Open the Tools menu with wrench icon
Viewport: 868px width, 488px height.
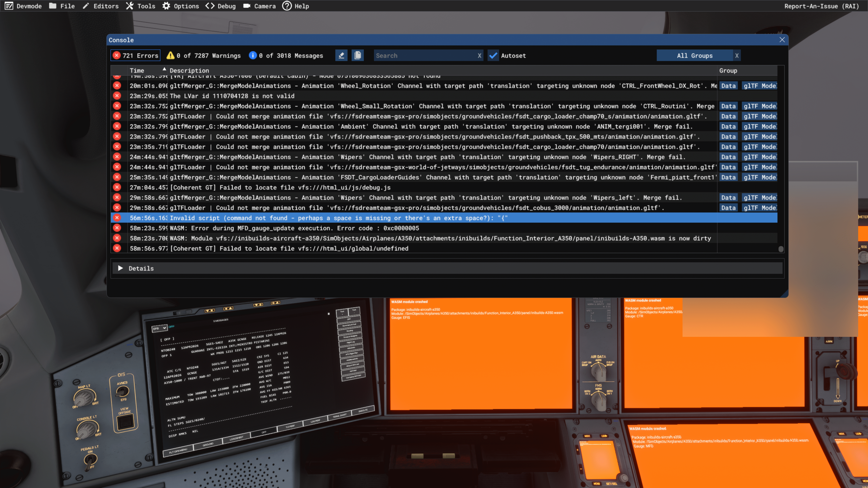point(141,6)
